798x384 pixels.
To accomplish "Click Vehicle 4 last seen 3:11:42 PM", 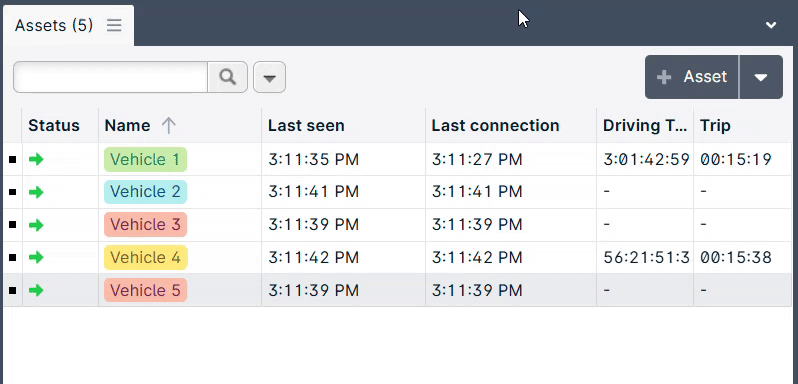I will 314,257.
